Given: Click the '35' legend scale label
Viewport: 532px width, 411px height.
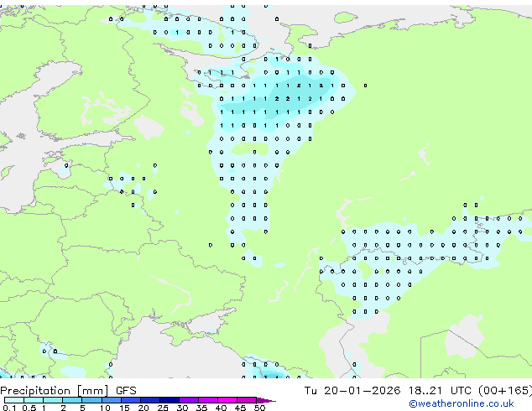Looking at the screenshot, I should click(x=201, y=408).
